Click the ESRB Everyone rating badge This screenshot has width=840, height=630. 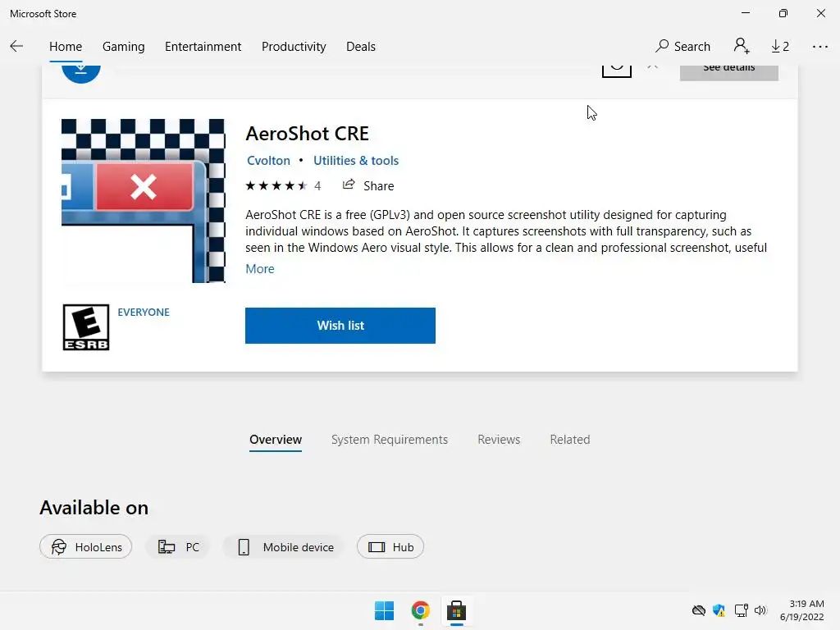point(85,327)
